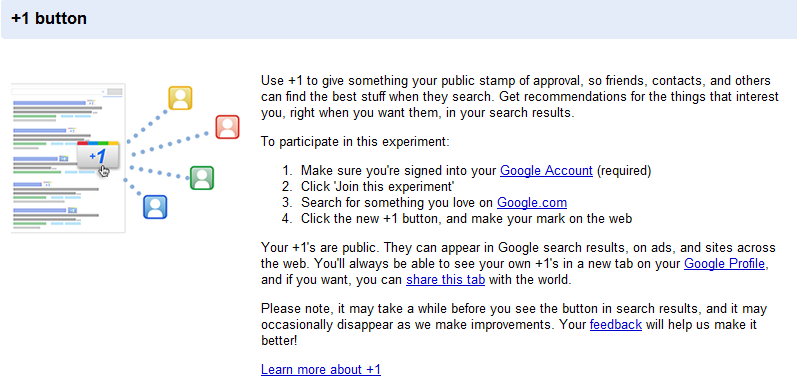Click the 'To participate in this experiment' text
The width and height of the screenshot is (797, 384).
tap(355, 141)
